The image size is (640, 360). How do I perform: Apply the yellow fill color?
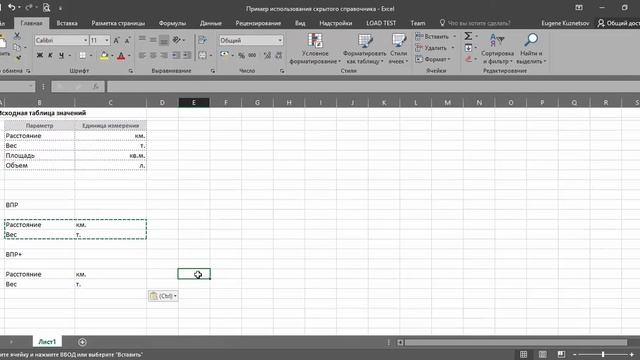104,56
